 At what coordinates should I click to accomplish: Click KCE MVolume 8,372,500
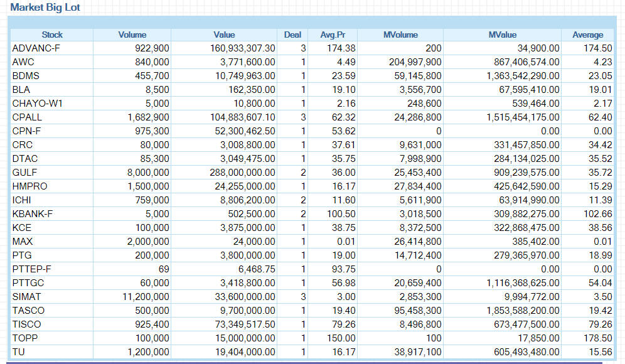(x=420, y=228)
